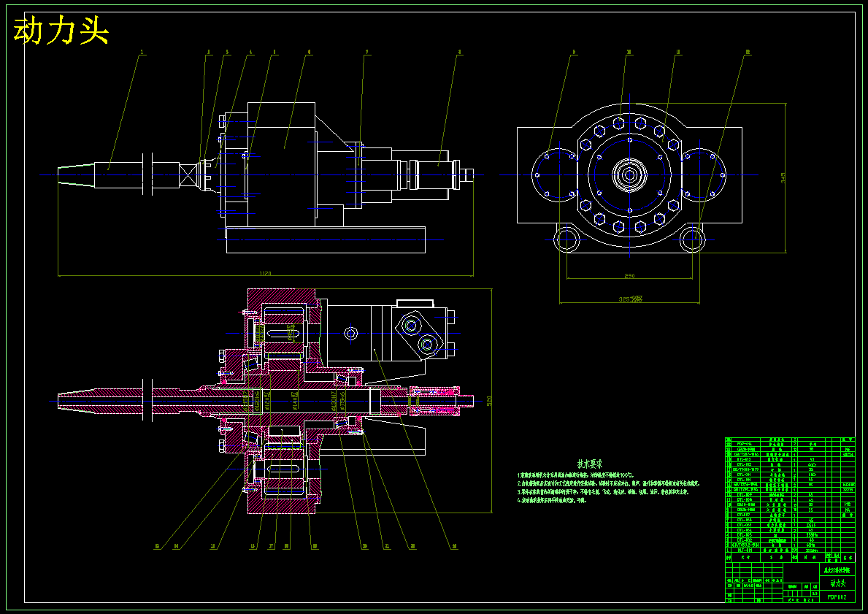Click the 580 height dimension in the section view
The image size is (868, 614).
[x=488, y=400]
